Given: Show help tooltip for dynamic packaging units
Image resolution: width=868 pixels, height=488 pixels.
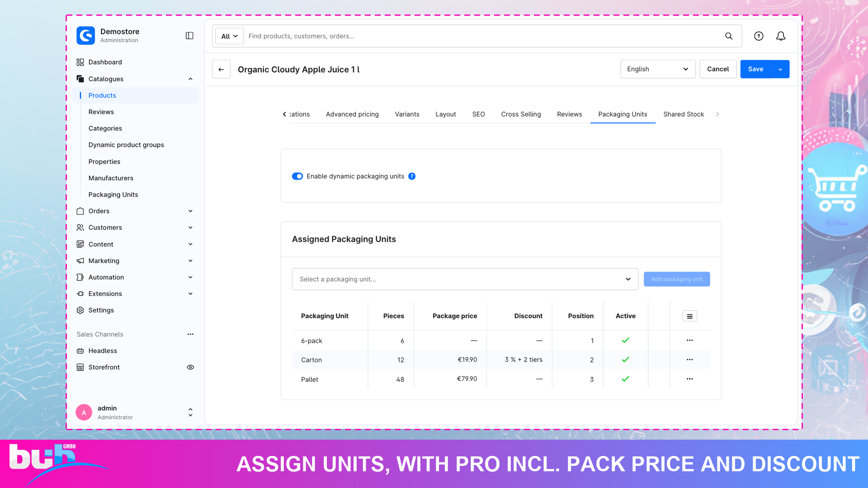Looking at the screenshot, I should [x=412, y=176].
